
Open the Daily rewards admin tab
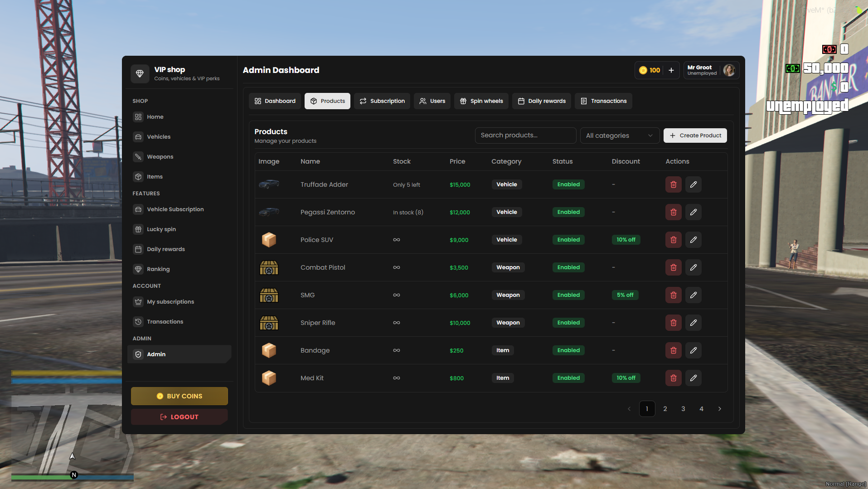(x=542, y=101)
